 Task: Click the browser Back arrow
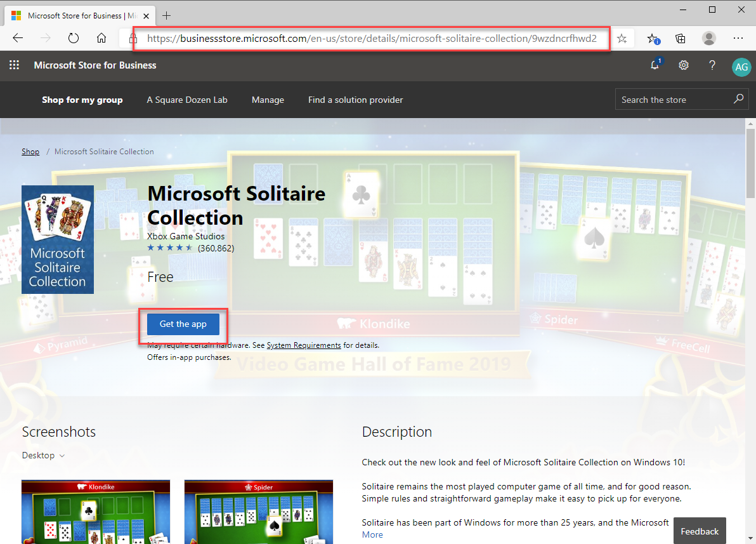tap(18, 38)
